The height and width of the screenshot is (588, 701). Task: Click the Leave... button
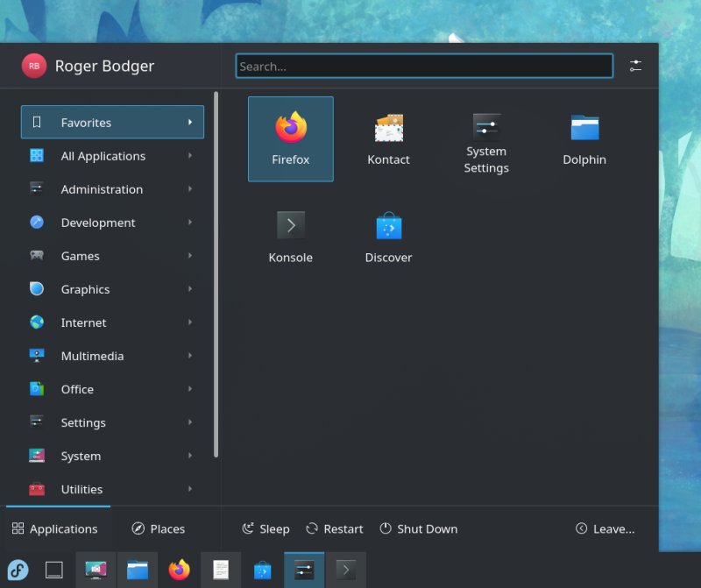point(605,528)
